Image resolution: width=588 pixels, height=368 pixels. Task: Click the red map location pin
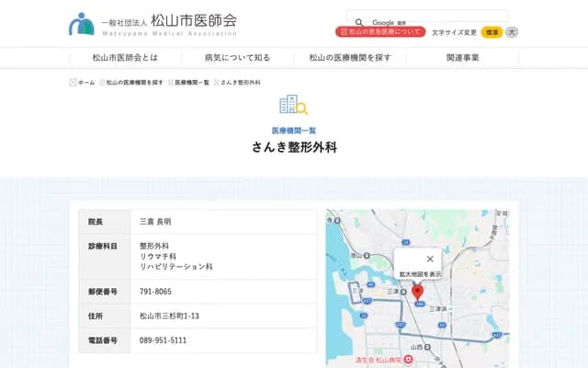(417, 292)
